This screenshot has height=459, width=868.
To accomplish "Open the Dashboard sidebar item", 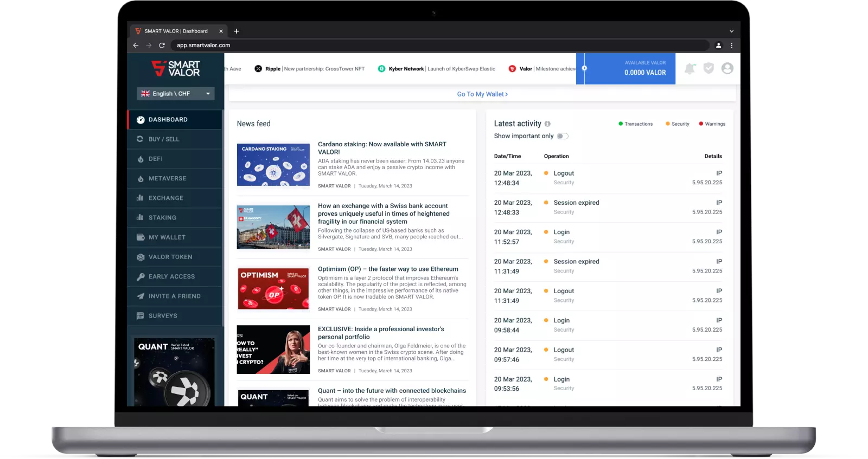I will coord(175,120).
